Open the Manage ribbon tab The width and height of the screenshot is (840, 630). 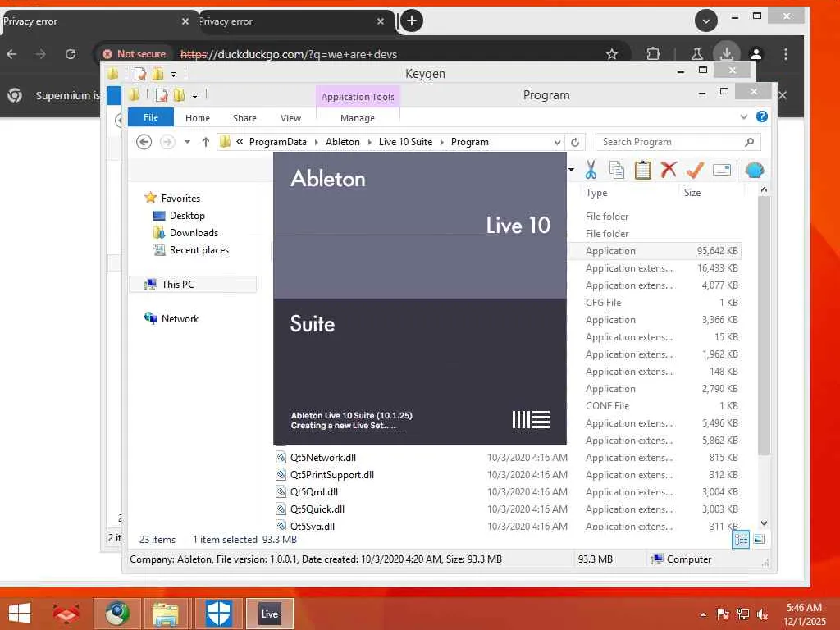358,118
